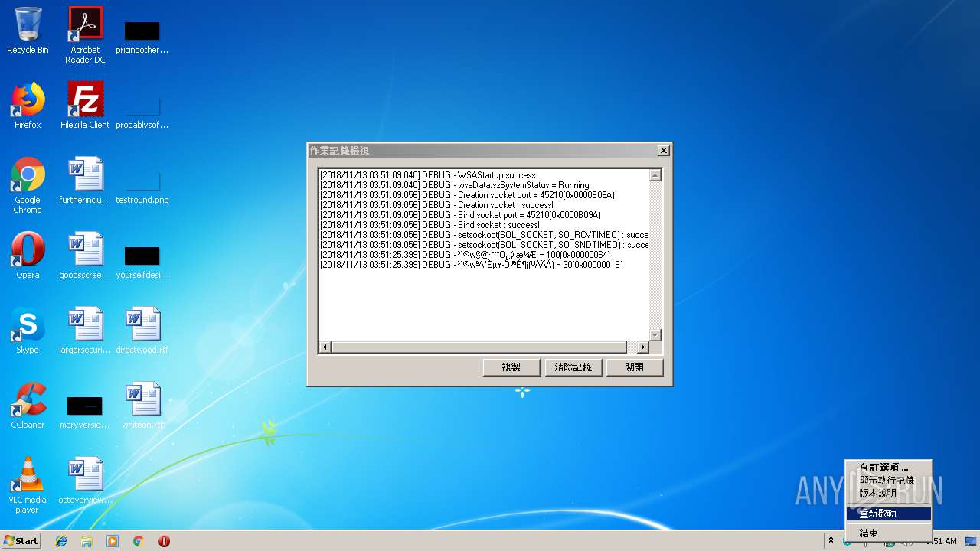
Task: Click the 'WSAStartup success' log line
Action: click(x=428, y=175)
